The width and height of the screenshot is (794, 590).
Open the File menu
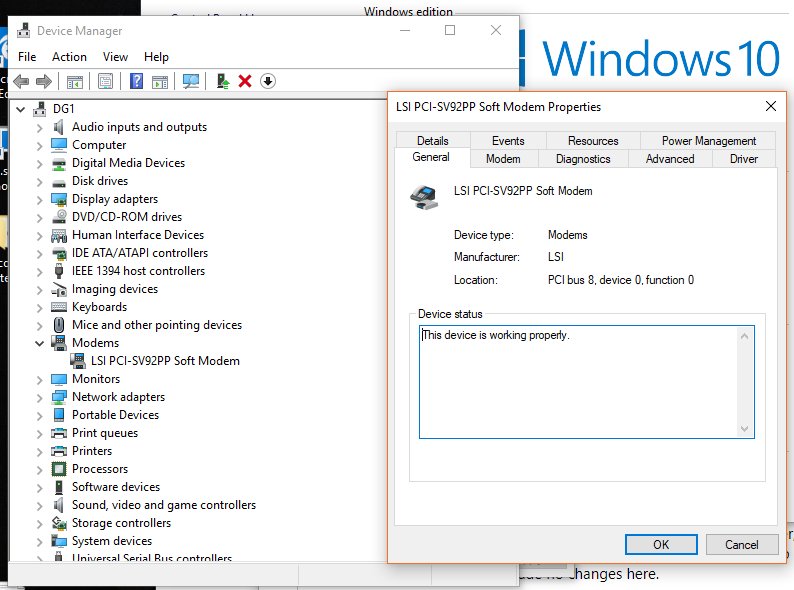[x=27, y=57]
